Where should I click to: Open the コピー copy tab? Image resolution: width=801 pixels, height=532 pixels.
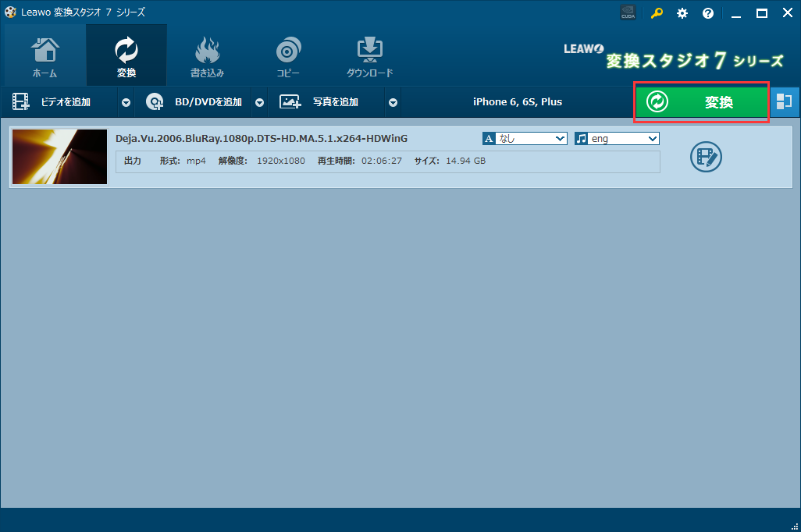288,56
